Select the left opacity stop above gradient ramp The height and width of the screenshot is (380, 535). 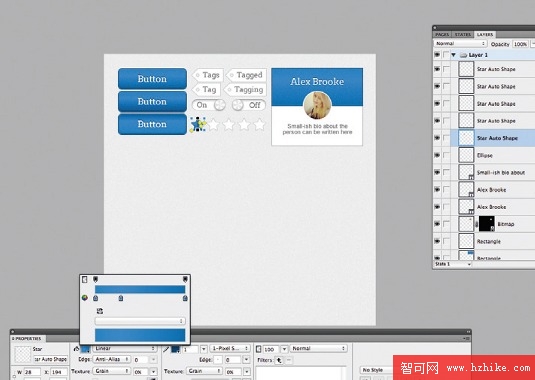point(96,279)
